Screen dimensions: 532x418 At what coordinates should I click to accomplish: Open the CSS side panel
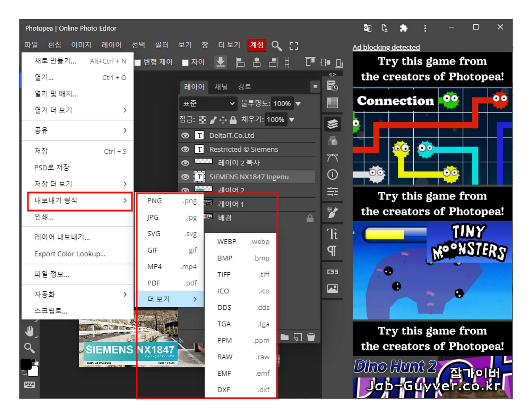(x=332, y=272)
